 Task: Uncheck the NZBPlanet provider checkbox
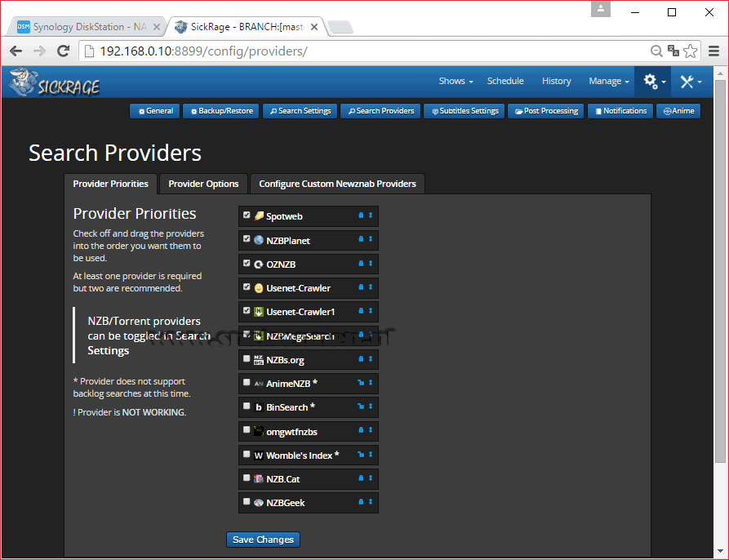click(247, 239)
